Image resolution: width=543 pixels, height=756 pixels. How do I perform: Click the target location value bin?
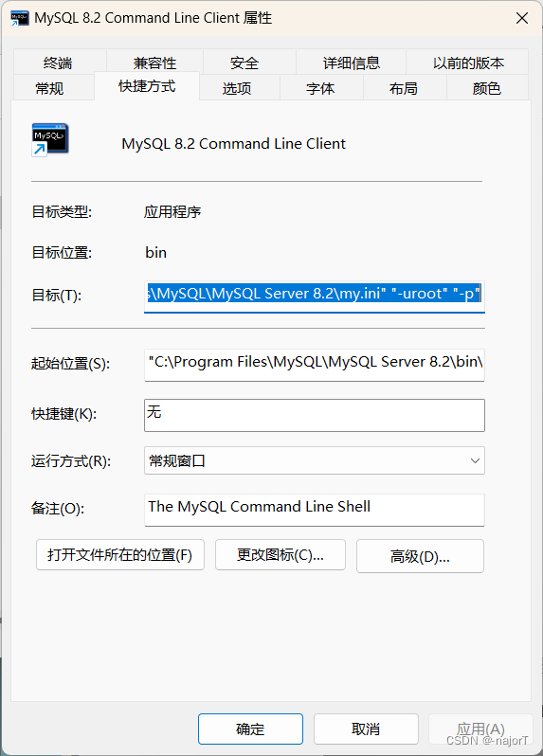point(155,253)
